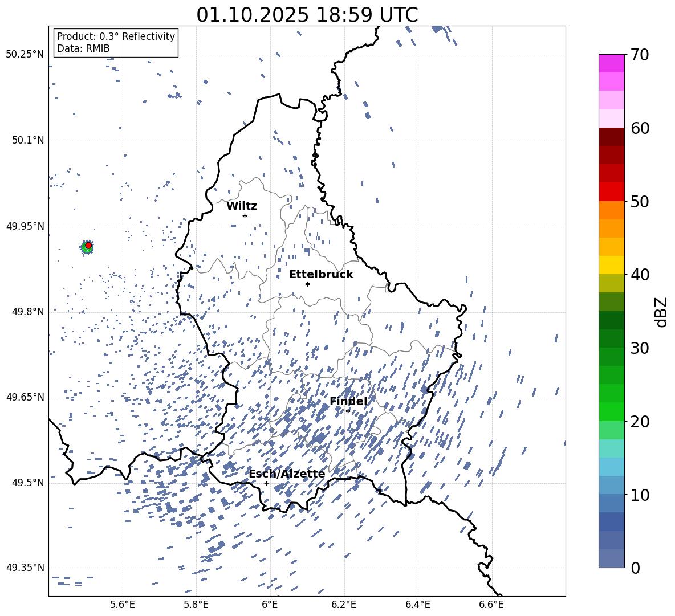Image resolution: width=675 pixels, height=616 pixels.
Task: Click the 6.4°E longitude label
Action: 417,605
